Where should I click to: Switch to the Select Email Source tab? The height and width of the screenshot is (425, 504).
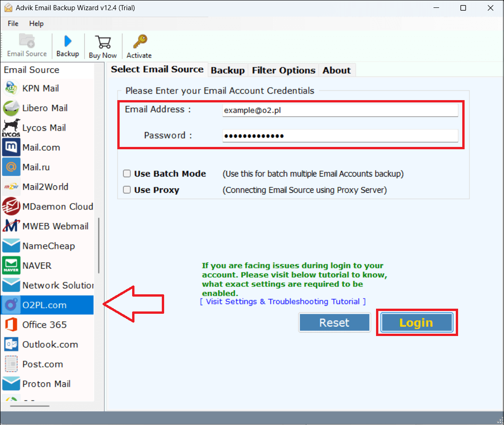[x=157, y=70]
